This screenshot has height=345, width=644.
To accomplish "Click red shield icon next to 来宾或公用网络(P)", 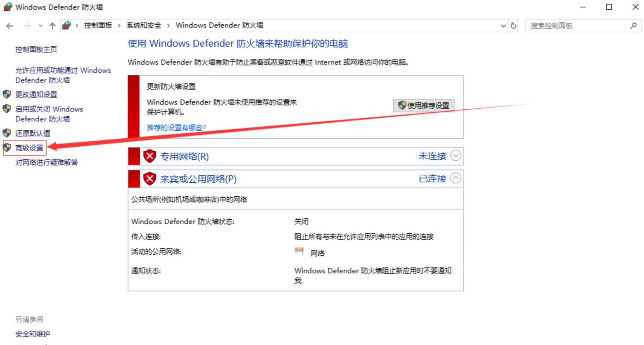I will click(149, 179).
